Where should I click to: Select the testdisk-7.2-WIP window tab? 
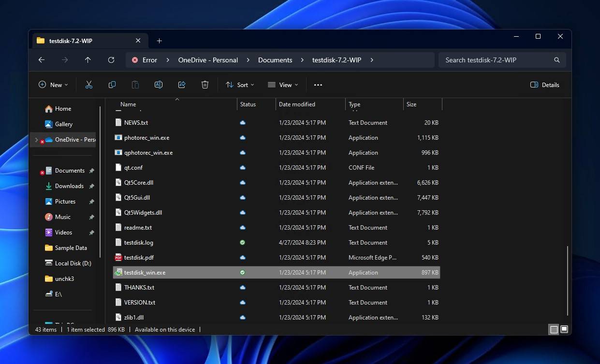[89, 41]
